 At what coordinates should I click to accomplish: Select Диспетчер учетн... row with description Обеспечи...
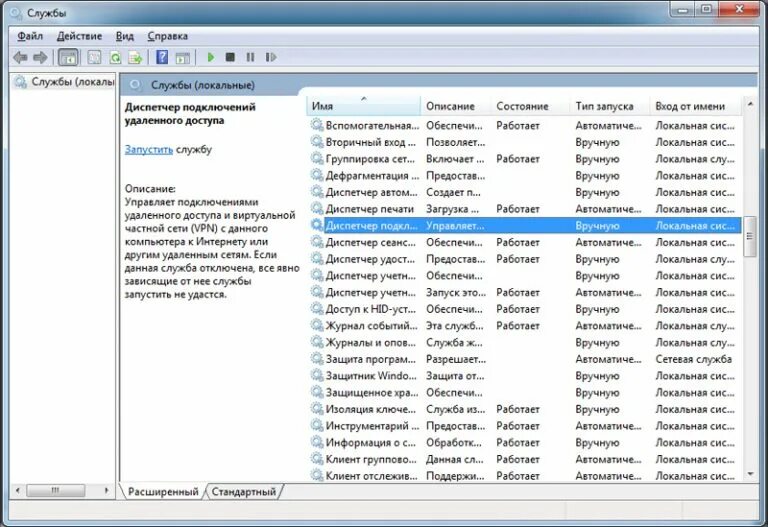(x=525, y=276)
